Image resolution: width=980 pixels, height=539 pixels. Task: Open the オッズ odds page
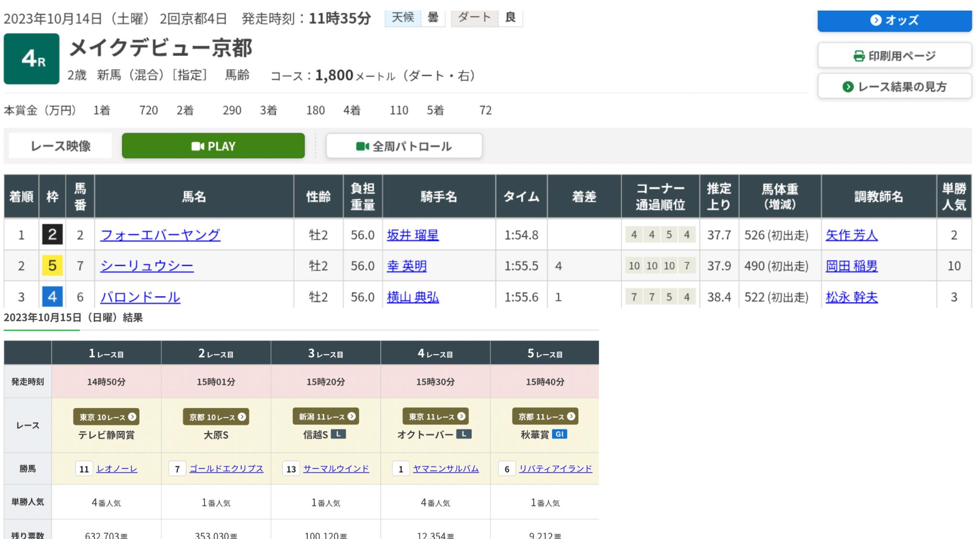click(894, 20)
